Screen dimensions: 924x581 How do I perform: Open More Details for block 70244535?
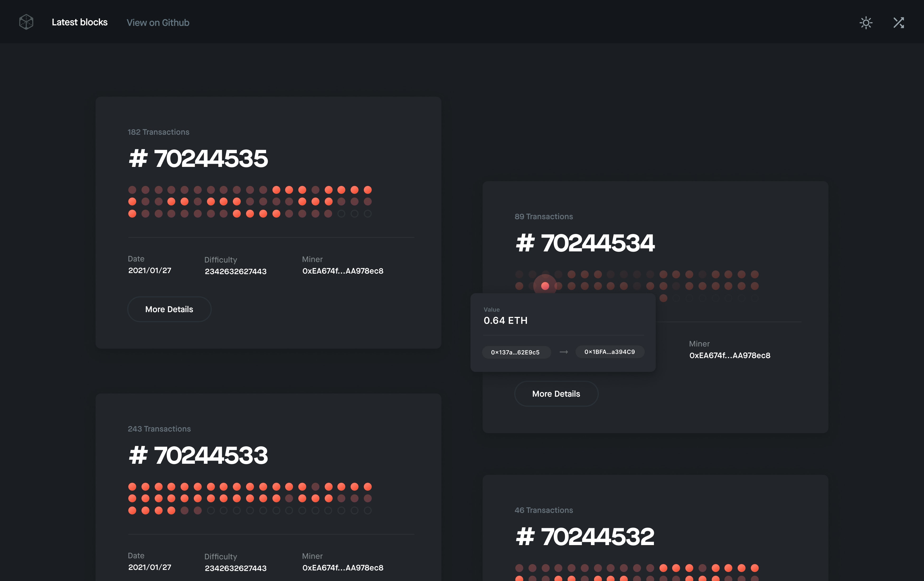[x=169, y=309]
